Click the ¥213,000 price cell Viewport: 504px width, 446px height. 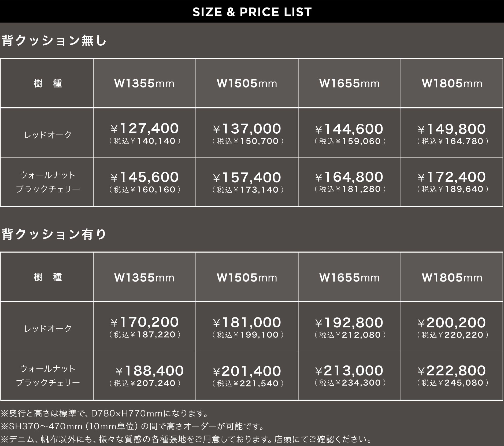click(x=349, y=375)
